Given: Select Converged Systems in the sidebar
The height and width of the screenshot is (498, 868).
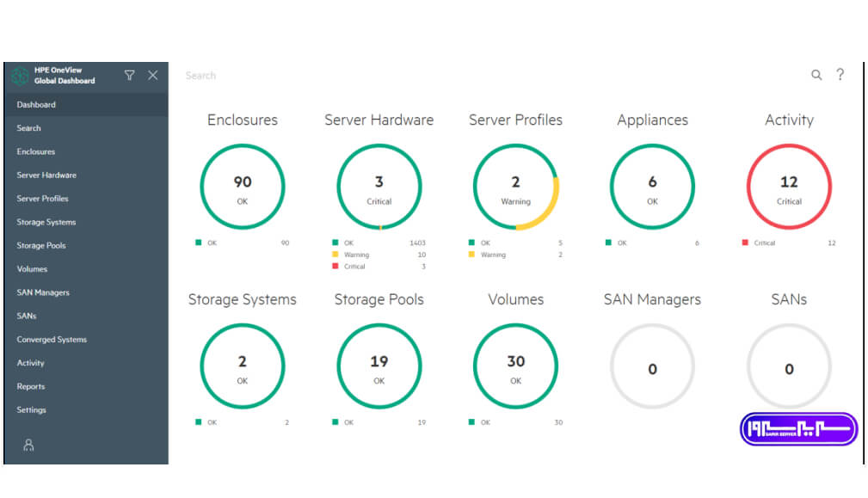Looking at the screenshot, I should click(x=52, y=340).
